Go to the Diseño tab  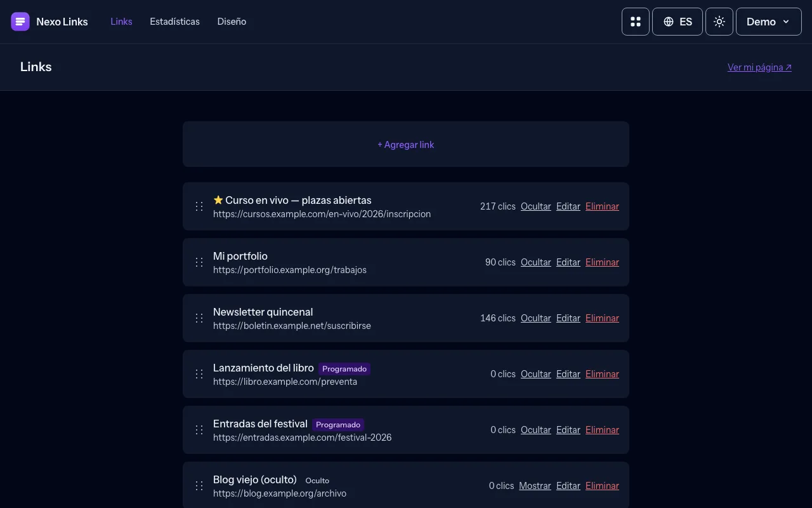(232, 22)
